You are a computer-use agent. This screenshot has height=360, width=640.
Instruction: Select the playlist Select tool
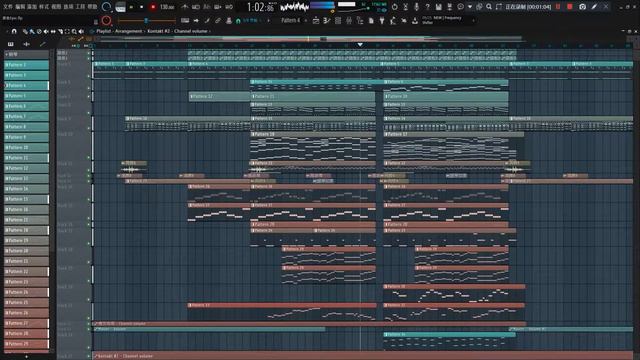click(67, 31)
